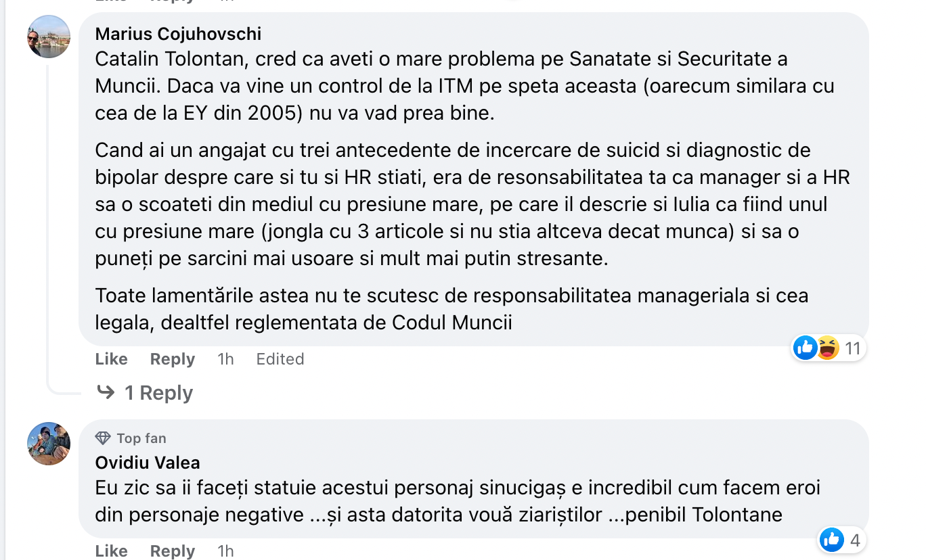Image resolution: width=926 pixels, height=560 pixels.
Task: Click the blue thumbs-up reaction on Marius's comment
Action: [806, 348]
